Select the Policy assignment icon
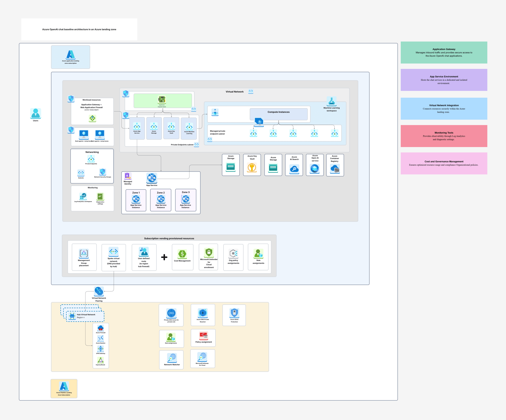506x420 pixels. click(204, 335)
